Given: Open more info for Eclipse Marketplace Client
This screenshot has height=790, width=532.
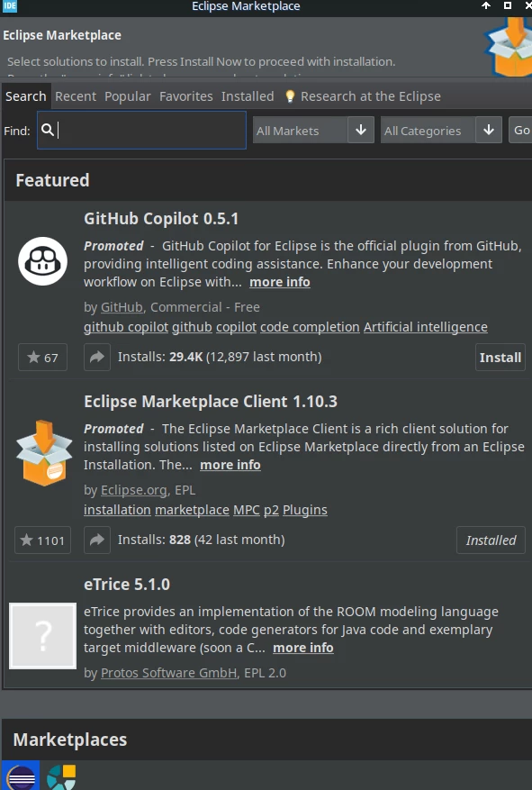Looking at the screenshot, I should (x=230, y=465).
